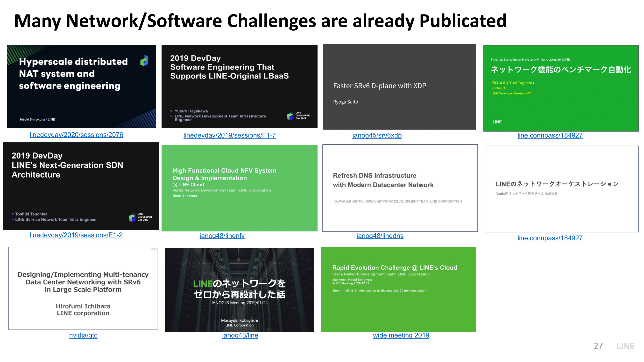Follow the janog45/srv6xdp link
This screenshot has height=362, width=644.
(377, 135)
